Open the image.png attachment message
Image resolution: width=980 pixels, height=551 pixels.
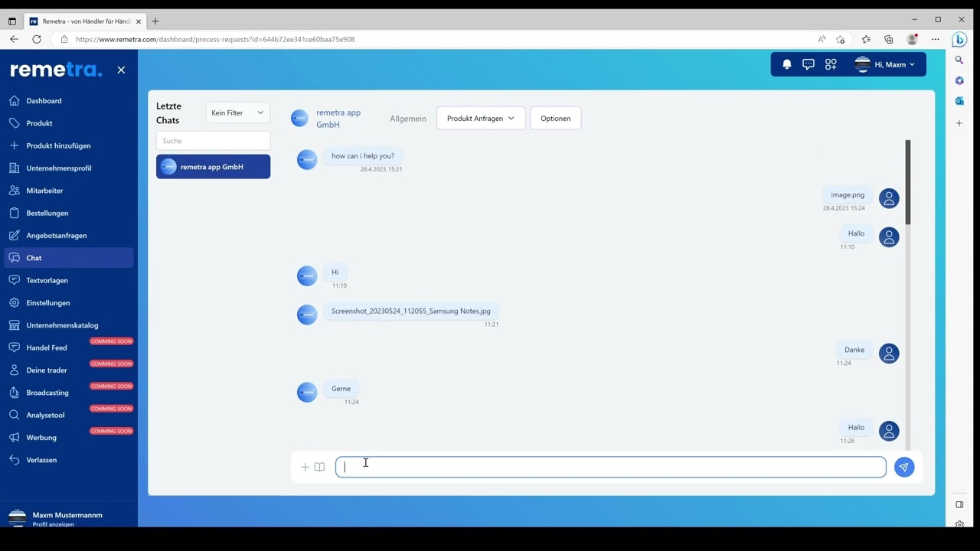[x=848, y=194]
